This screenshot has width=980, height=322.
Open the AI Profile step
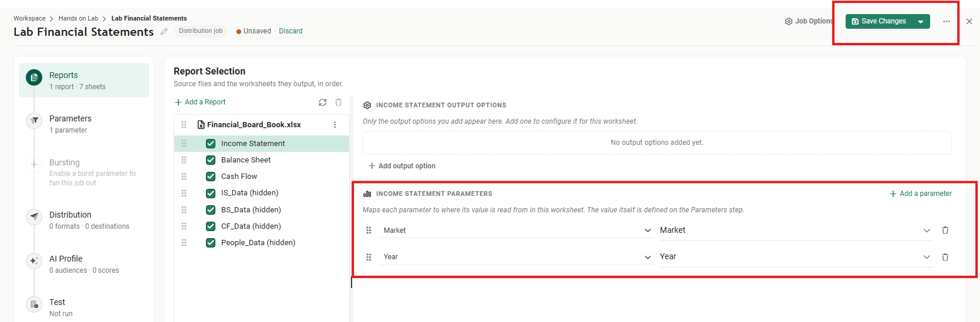(84, 264)
